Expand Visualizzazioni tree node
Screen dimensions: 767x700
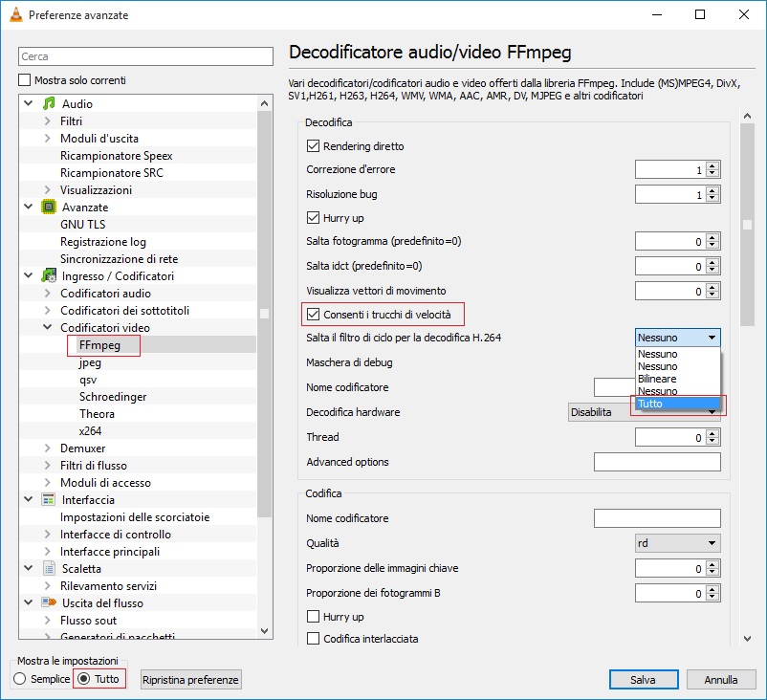coord(48,189)
